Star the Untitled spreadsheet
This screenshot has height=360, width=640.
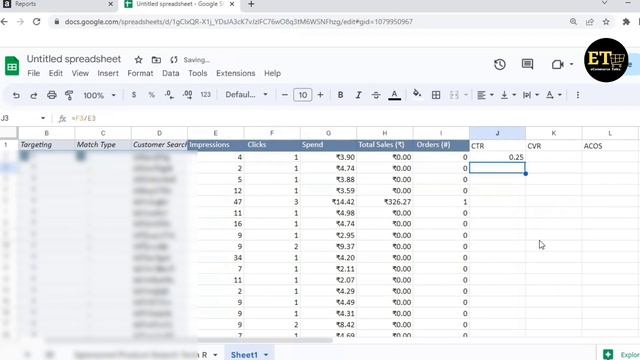tap(138, 60)
